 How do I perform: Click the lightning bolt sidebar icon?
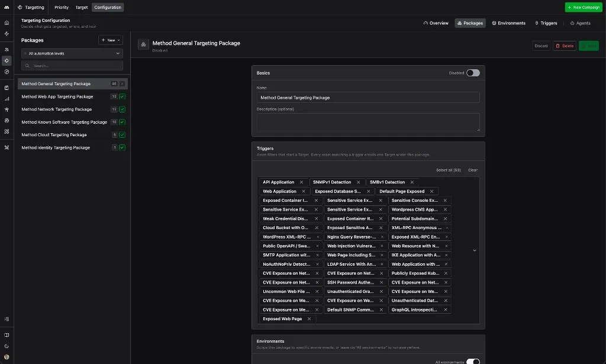tap(7, 34)
